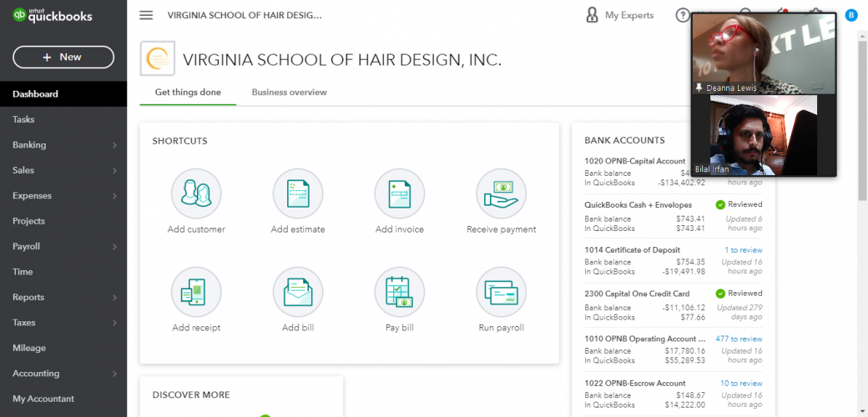This screenshot has width=868, height=417.
Task: Click the Add bill shortcut icon
Action: (298, 292)
